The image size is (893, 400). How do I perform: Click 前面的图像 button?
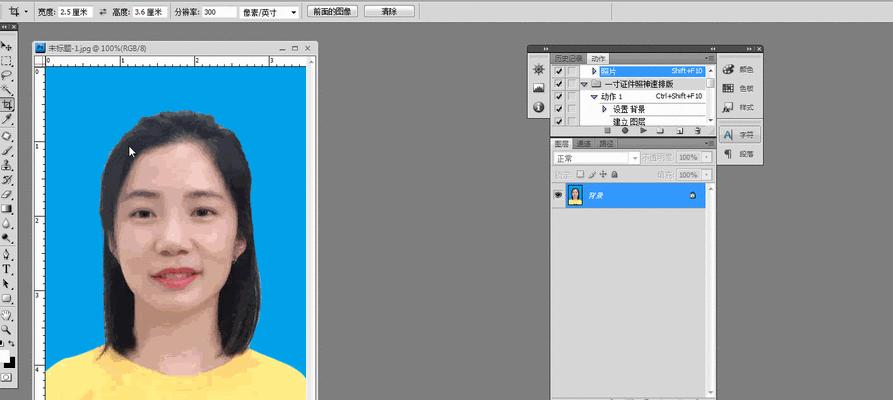click(332, 11)
